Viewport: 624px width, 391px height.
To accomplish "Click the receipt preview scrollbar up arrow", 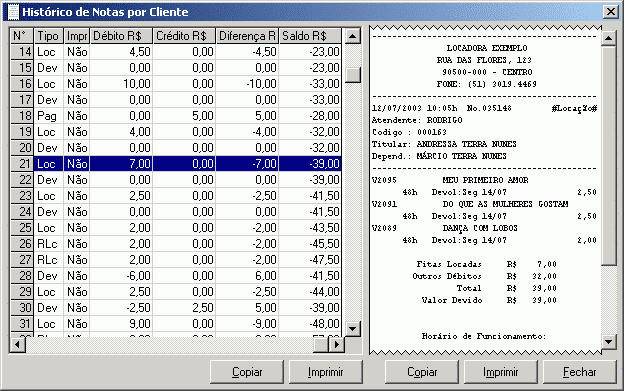I will coord(609,38).
